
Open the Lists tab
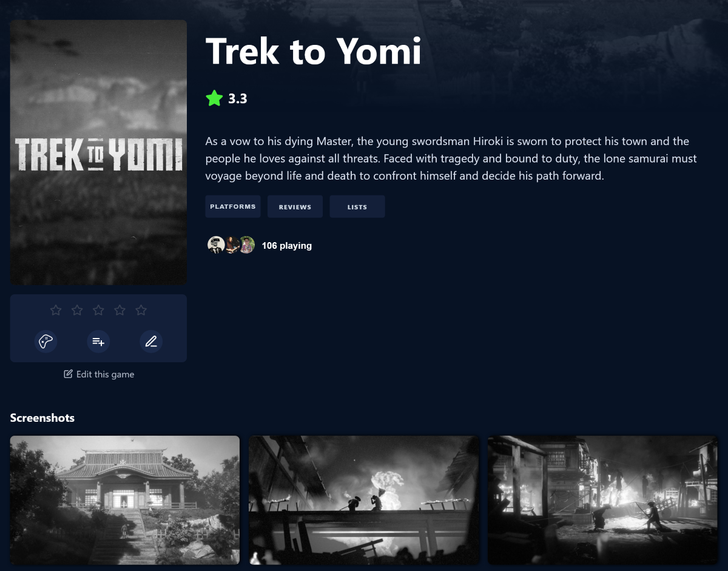357,206
